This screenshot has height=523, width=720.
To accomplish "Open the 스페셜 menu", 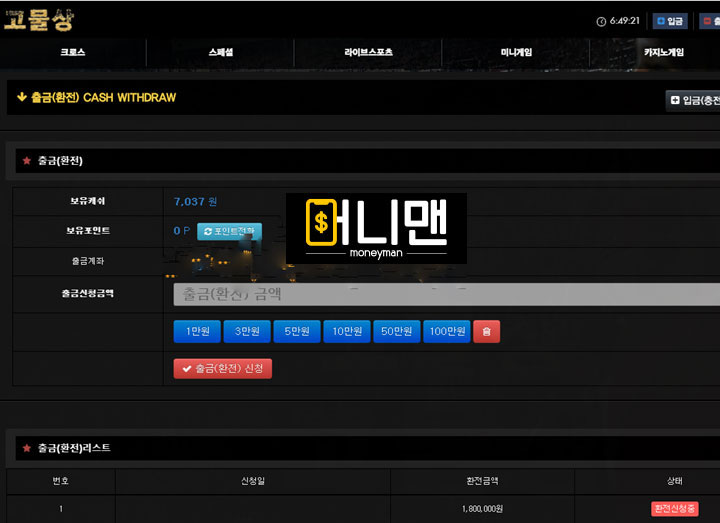I will pos(220,53).
